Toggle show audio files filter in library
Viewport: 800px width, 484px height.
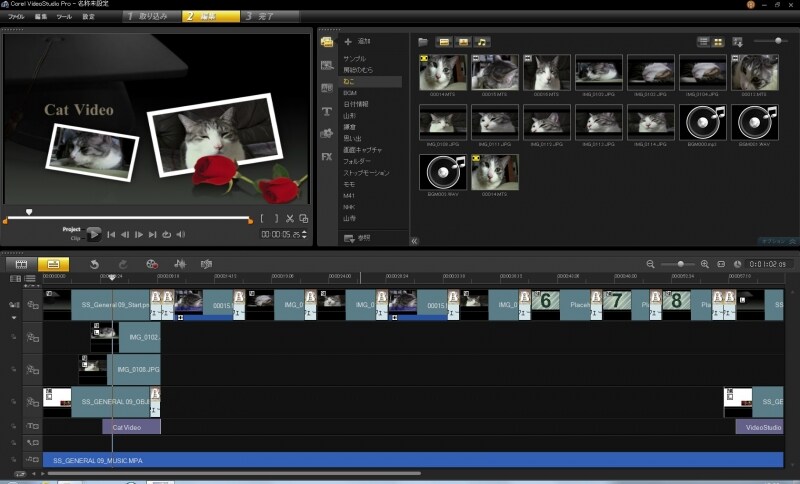[x=482, y=42]
